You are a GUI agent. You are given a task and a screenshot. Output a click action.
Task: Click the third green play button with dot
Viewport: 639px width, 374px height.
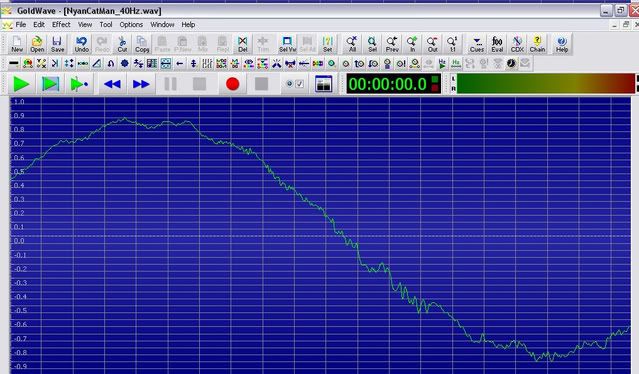tap(79, 84)
